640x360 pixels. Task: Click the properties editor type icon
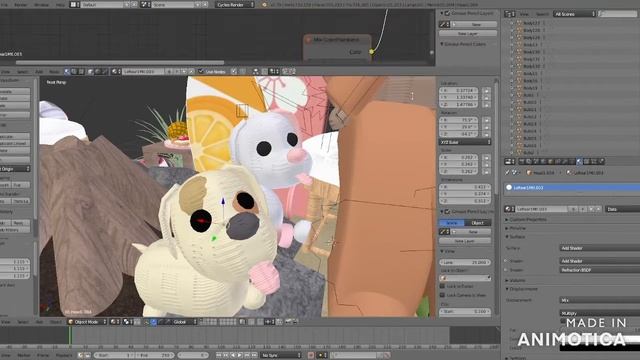510,161
